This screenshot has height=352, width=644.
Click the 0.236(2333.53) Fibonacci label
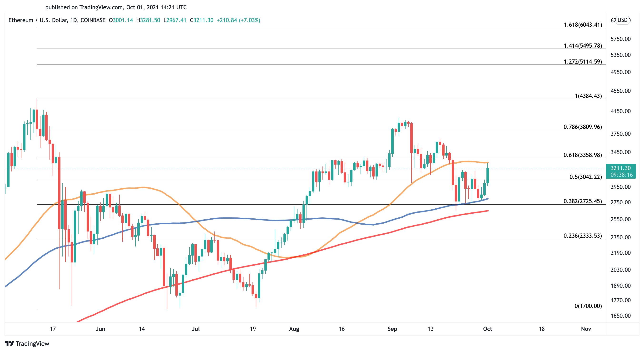pos(583,236)
